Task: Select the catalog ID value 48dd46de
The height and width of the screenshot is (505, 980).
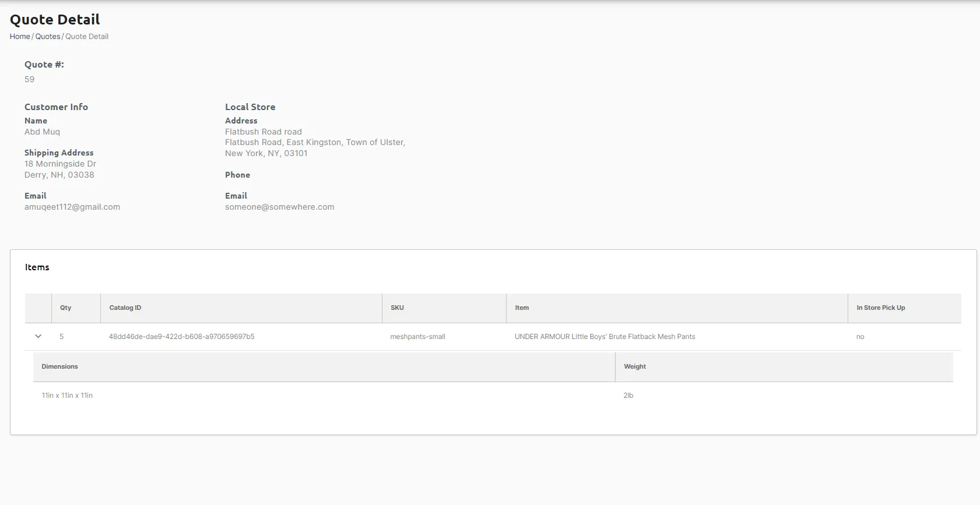Action: tap(182, 337)
